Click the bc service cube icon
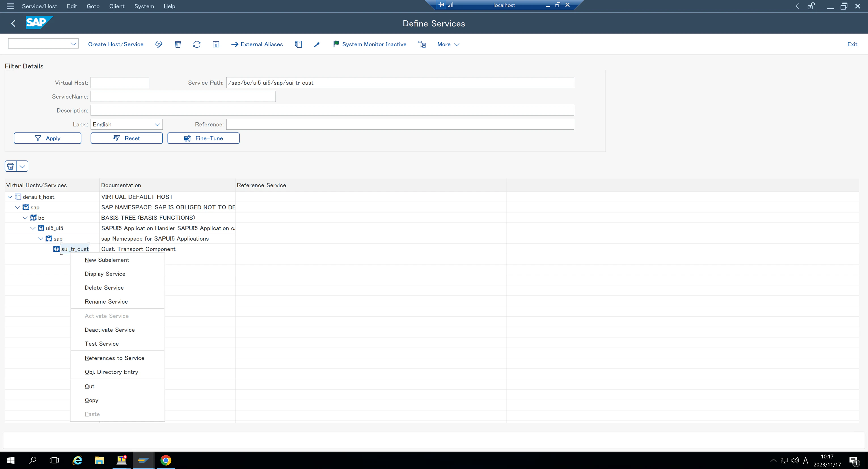This screenshot has height=469, width=868. click(33, 217)
